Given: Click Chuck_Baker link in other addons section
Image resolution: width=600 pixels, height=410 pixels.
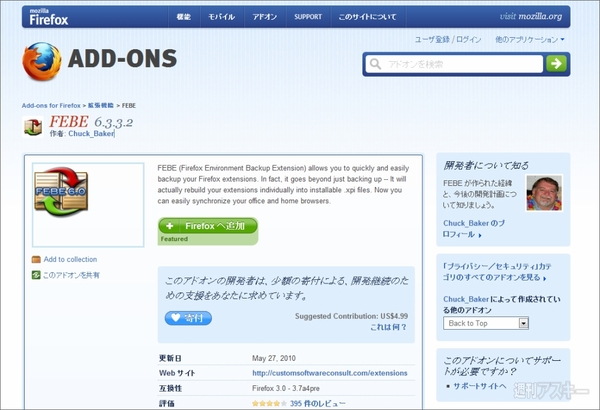Looking at the screenshot, I should (466, 299).
